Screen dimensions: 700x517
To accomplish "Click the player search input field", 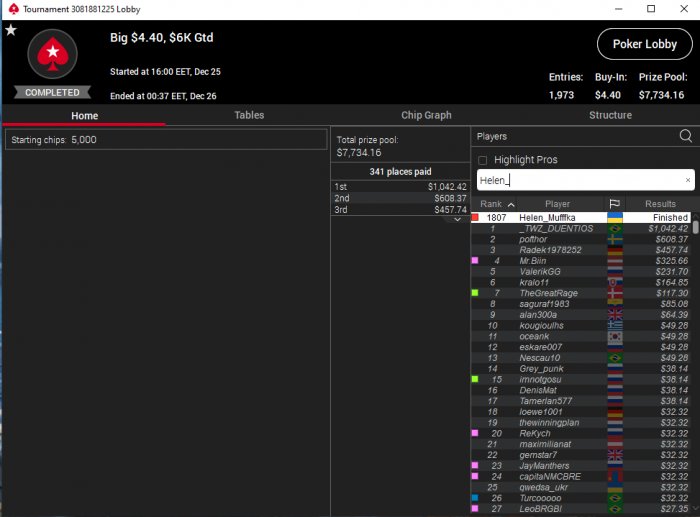I will point(580,180).
